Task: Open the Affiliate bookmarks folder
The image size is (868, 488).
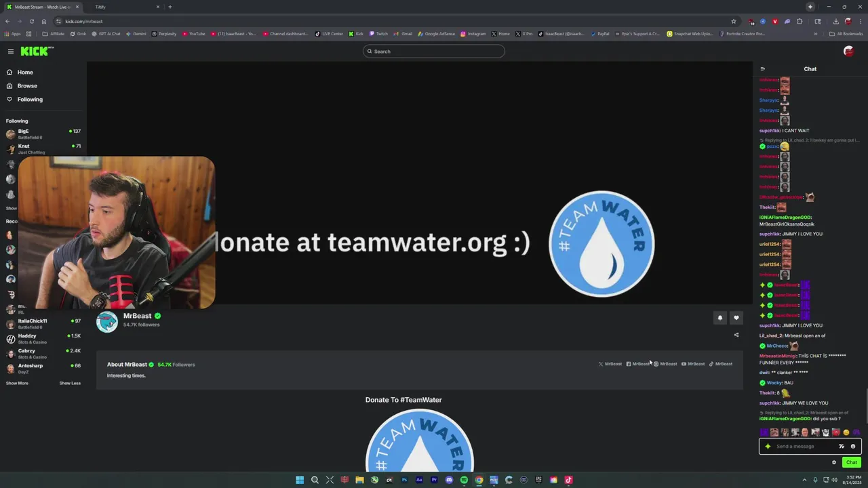Action: click(x=54, y=34)
